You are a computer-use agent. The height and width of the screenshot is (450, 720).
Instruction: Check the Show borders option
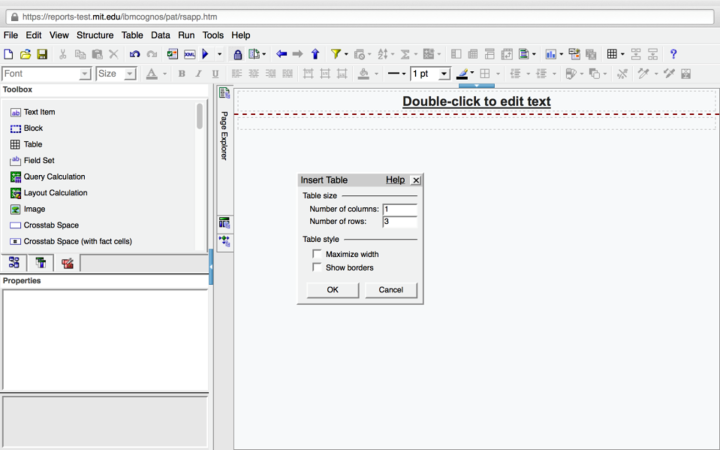(x=317, y=267)
